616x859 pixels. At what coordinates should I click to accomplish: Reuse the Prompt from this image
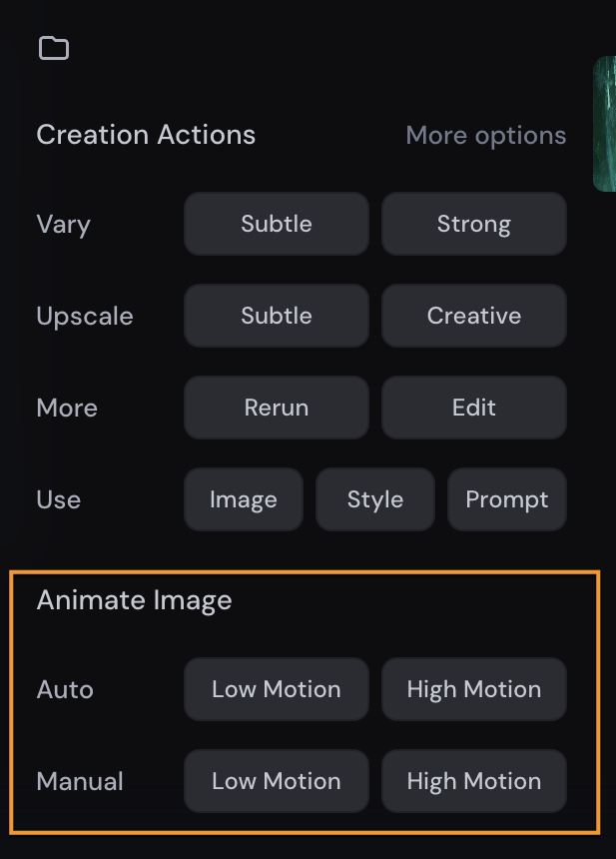pyautogui.click(x=507, y=499)
